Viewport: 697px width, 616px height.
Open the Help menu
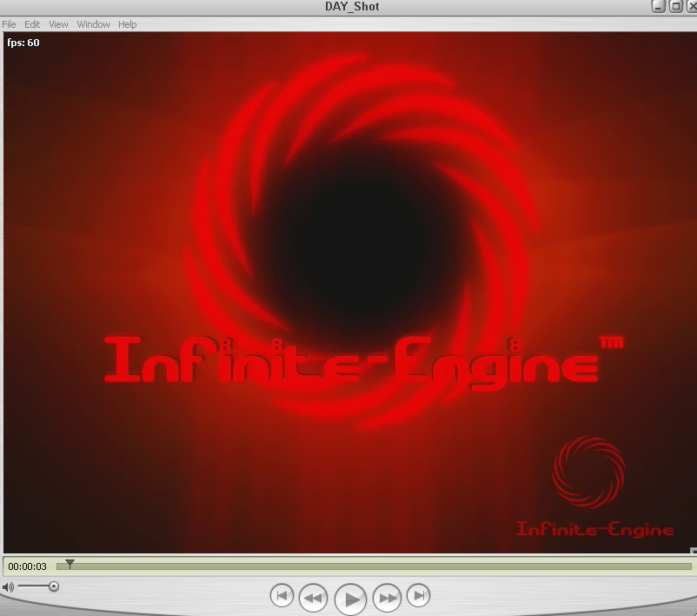tap(128, 24)
